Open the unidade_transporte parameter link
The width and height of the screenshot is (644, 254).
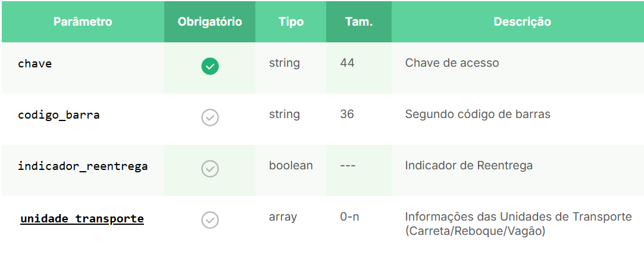[82, 219]
